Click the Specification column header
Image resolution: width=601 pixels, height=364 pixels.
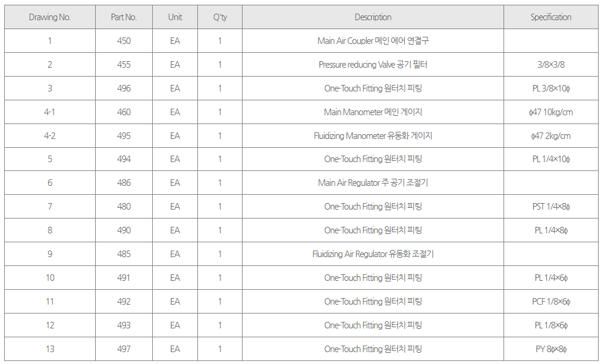pyautogui.click(x=551, y=17)
